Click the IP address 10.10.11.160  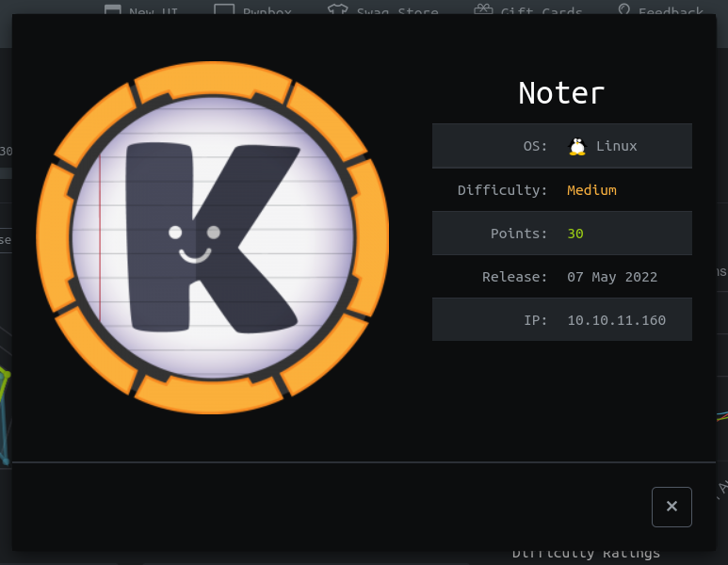coord(616,320)
